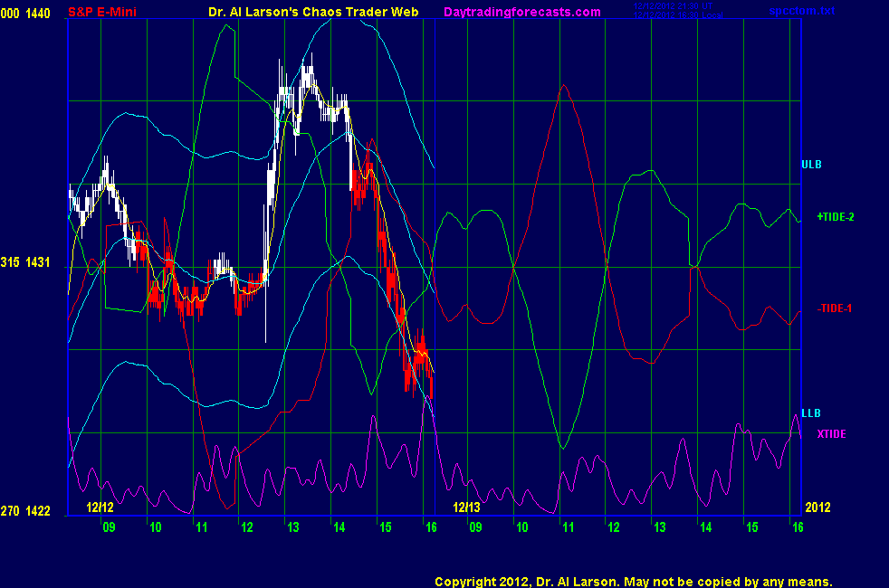Click the 315 1431 price axis label
This screenshot has height=588, width=889.
(x=25, y=262)
